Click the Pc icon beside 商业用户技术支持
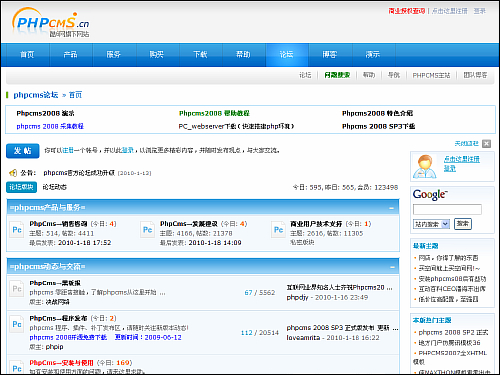The width and height of the screenshot is (500, 375). click(278, 230)
